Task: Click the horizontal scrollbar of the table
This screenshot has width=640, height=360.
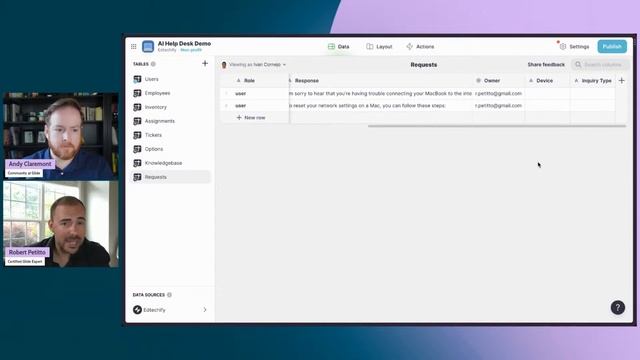Action: coord(497,126)
